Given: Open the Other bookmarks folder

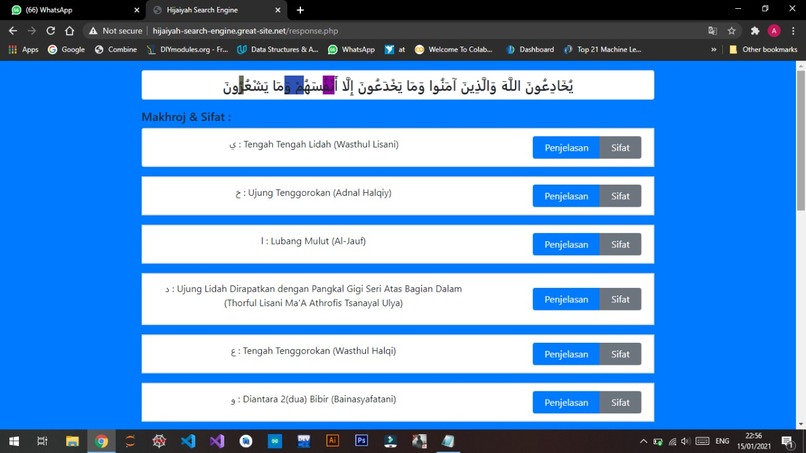Looking at the screenshot, I should 763,49.
